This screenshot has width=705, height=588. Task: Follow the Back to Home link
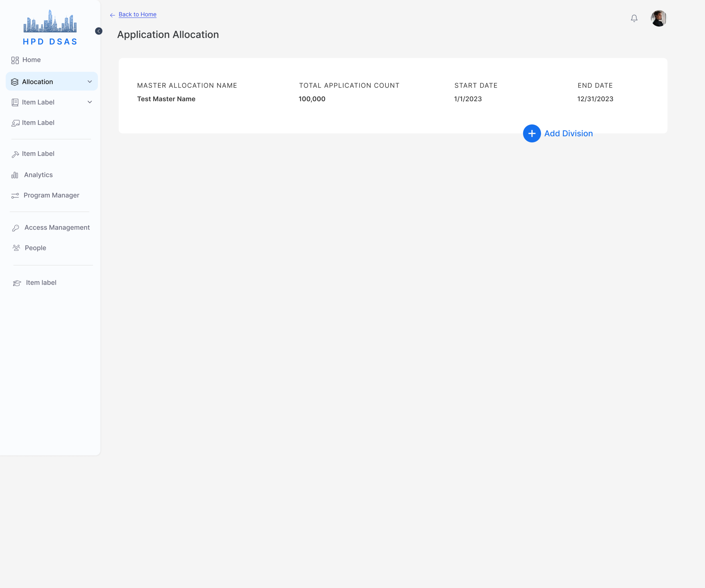point(137,14)
